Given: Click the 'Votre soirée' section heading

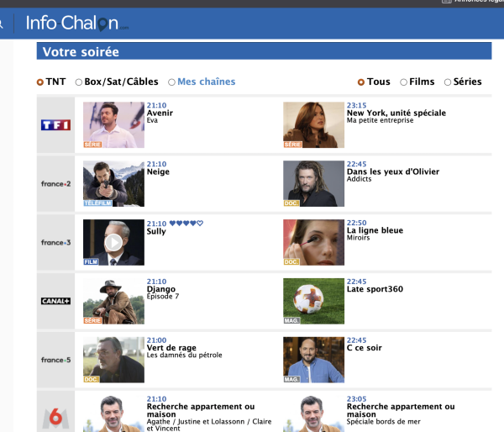Looking at the screenshot, I should coord(81,52).
